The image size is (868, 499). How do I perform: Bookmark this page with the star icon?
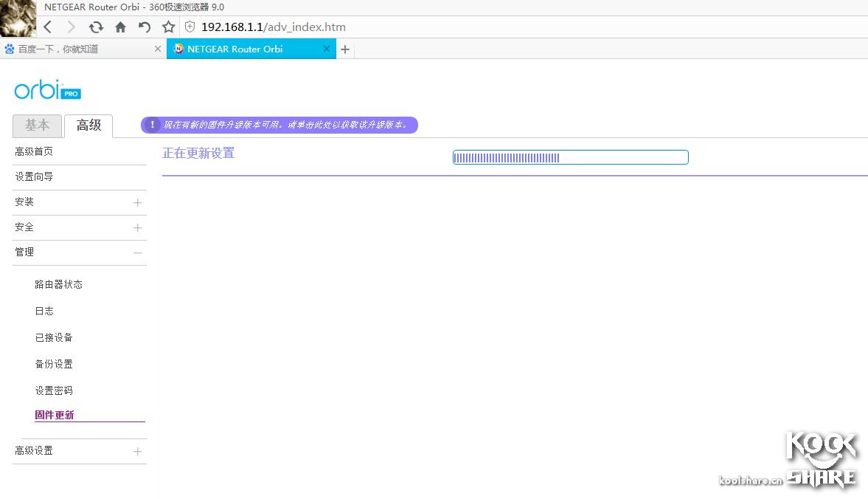point(168,27)
